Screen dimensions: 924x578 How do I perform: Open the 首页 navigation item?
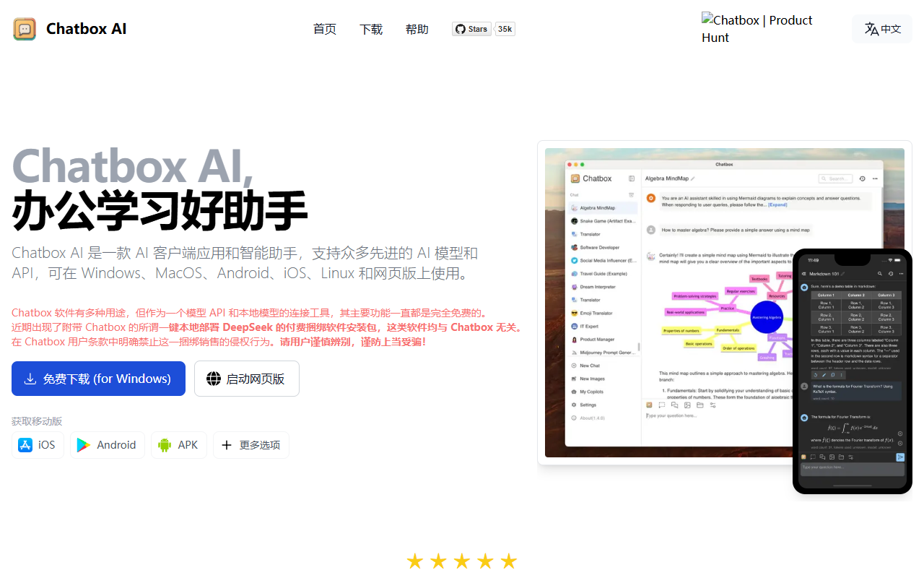click(325, 29)
